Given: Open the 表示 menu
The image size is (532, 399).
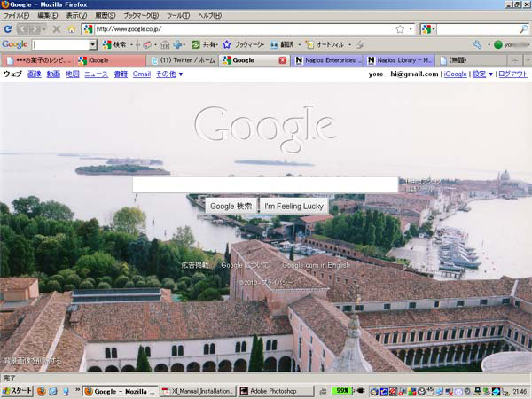Looking at the screenshot, I should point(76,16).
